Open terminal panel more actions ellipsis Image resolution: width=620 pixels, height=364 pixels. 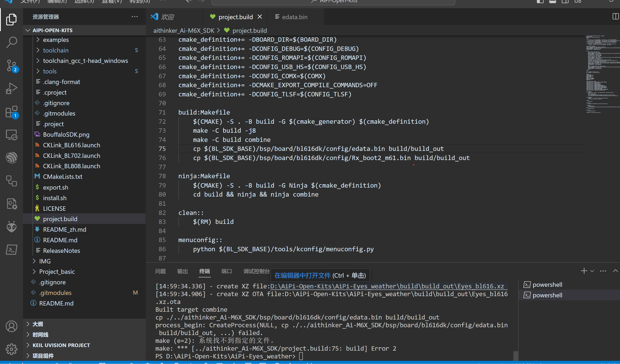pos(603,271)
